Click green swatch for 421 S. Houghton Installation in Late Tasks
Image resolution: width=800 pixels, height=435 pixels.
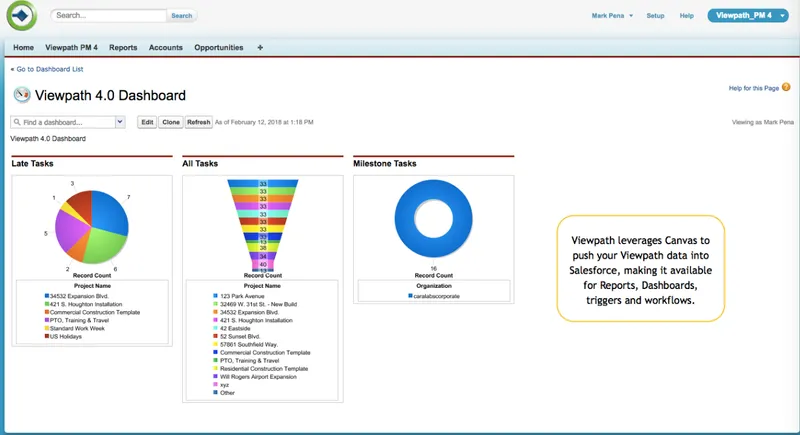point(47,304)
